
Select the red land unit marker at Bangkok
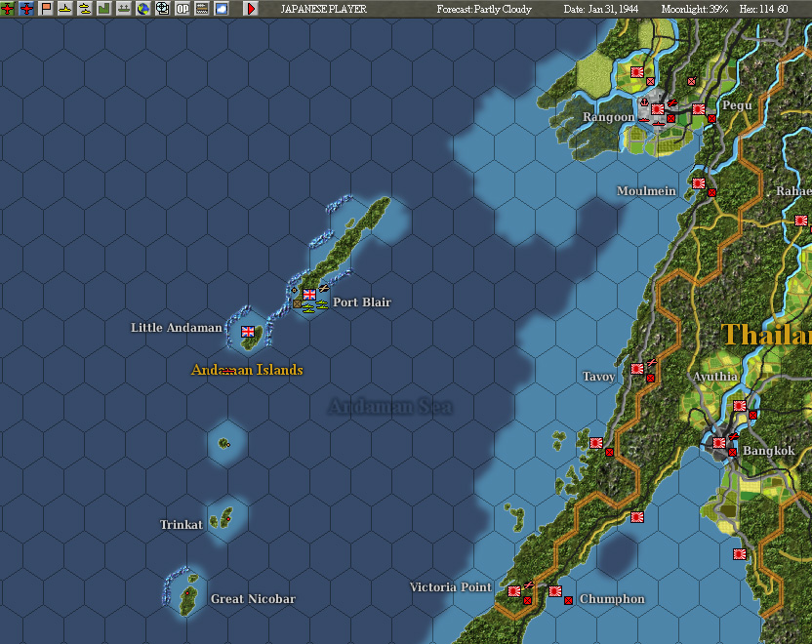(732, 453)
